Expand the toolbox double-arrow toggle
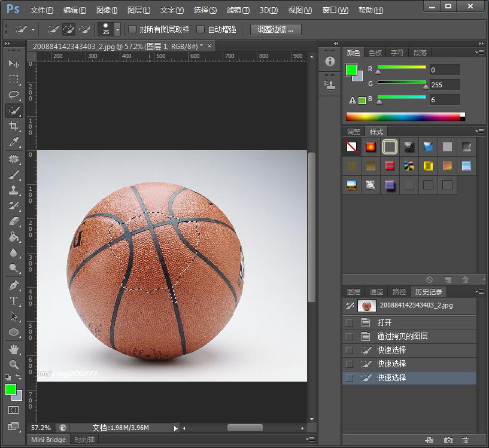 coord(7,43)
